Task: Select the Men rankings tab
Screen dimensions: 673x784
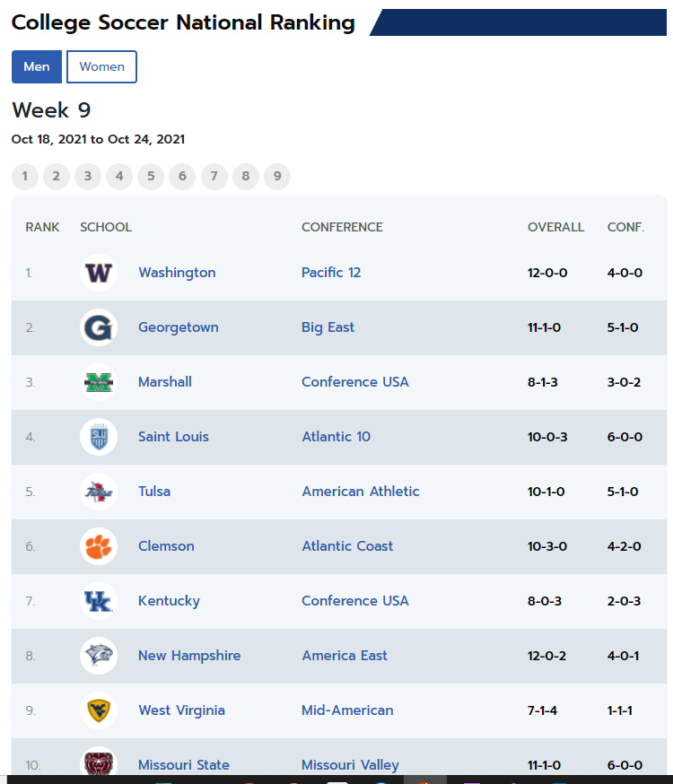Action: coord(37,66)
